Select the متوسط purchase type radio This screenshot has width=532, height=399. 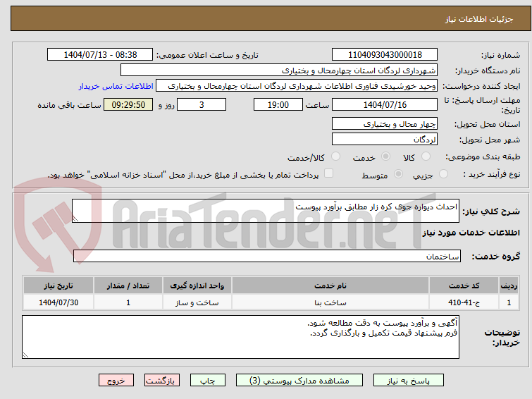[398, 174]
